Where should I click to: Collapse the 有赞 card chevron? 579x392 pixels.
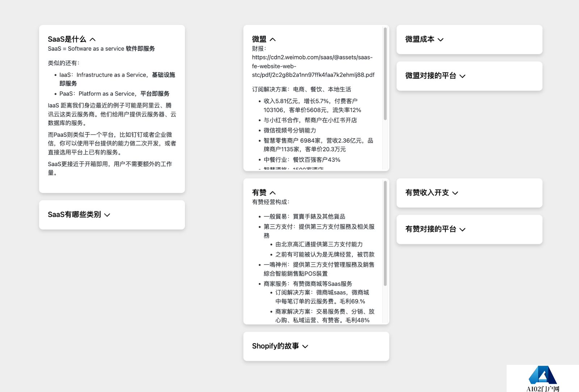tap(273, 193)
